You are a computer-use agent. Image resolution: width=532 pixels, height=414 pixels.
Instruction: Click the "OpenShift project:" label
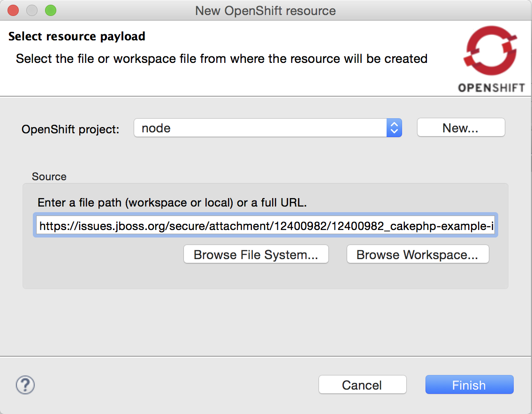(x=71, y=130)
